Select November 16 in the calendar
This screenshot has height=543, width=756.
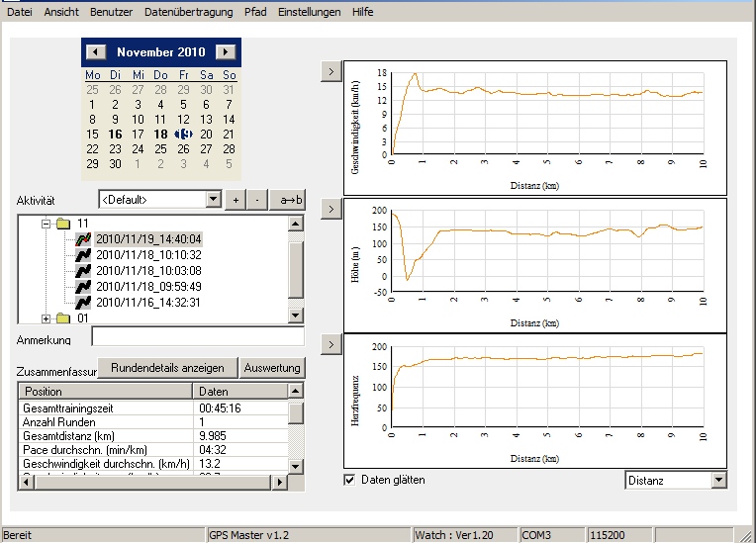(116, 135)
